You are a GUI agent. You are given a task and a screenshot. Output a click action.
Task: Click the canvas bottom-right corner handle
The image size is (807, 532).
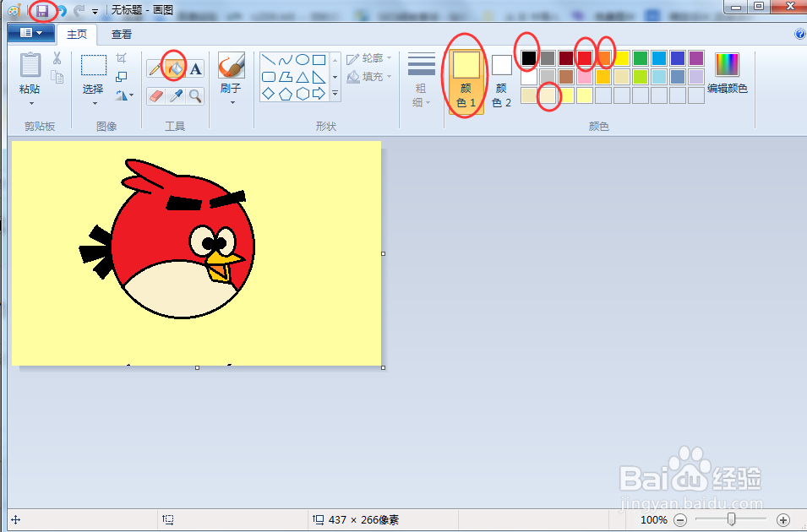(x=384, y=368)
